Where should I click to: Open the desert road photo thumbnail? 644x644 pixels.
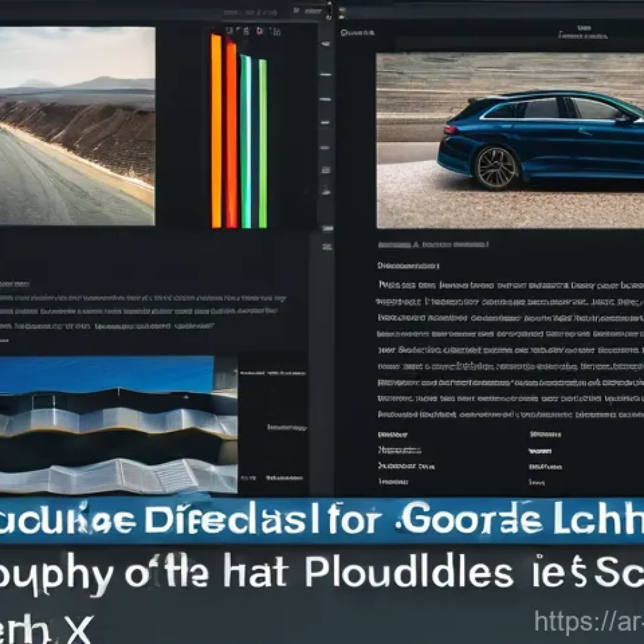pyautogui.click(x=77, y=126)
